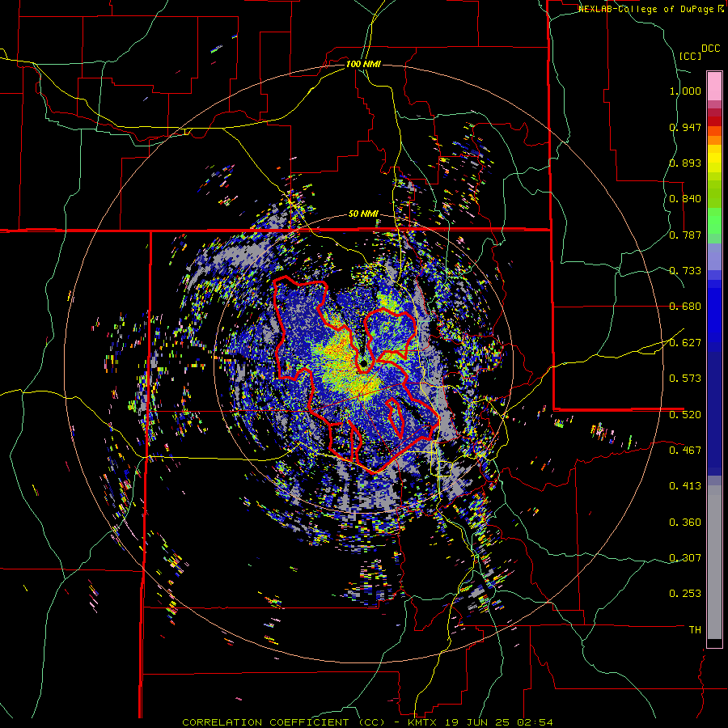Pick the gray color band in legend
The image size is (728, 728).
click(714, 562)
